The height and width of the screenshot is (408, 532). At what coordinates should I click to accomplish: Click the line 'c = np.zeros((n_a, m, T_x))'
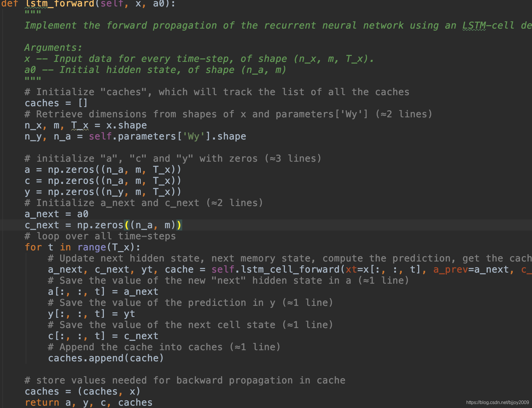[103, 181]
